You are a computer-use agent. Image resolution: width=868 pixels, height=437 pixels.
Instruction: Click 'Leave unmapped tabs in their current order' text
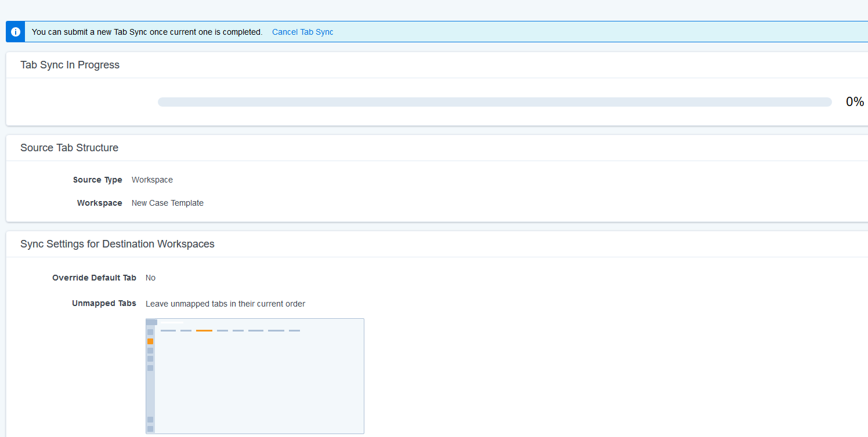[x=225, y=304]
